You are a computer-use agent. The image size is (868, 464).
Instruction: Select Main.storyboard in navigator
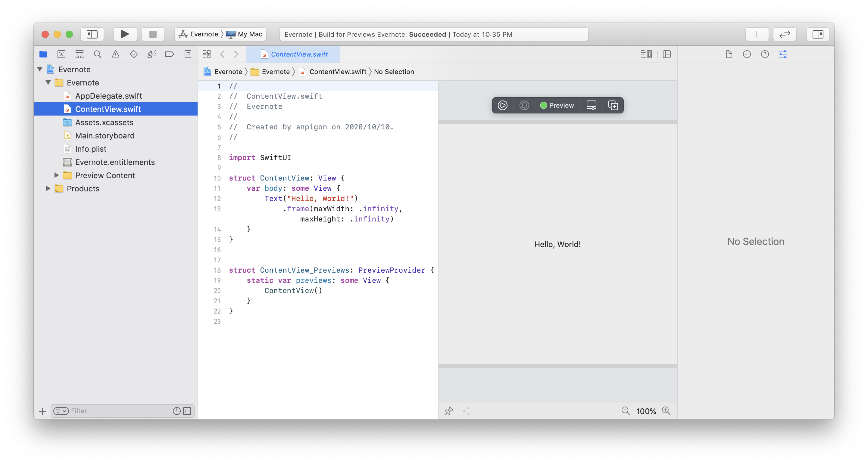(105, 136)
